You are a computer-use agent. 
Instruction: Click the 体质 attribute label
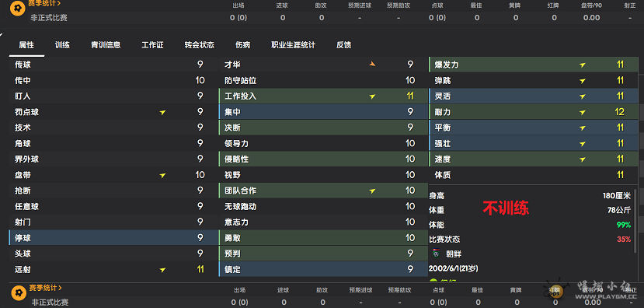442,175
